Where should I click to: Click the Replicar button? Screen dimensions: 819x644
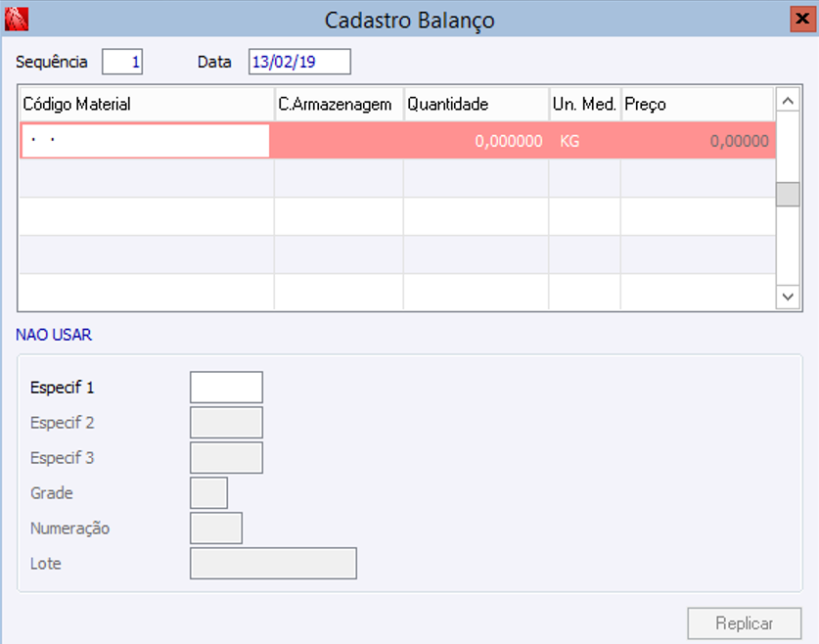coord(745,623)
